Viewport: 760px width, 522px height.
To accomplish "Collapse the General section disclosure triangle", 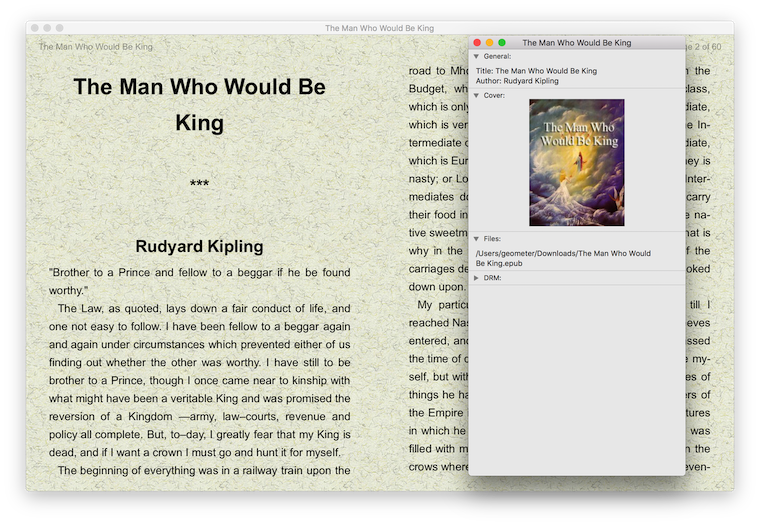I will click(476, 57).
